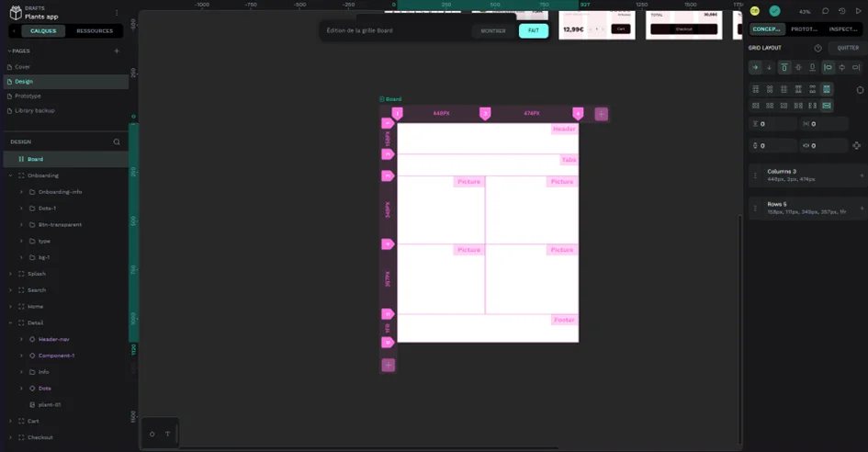Set grid direction to column
This screenshot has height=452, width=868.
pos(769,68)
